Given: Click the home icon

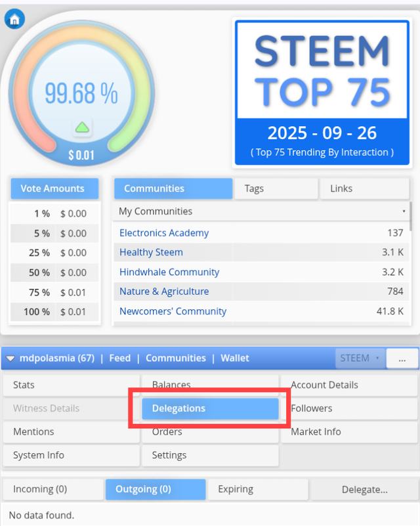Looking at the screenshot, I should 14,19.
